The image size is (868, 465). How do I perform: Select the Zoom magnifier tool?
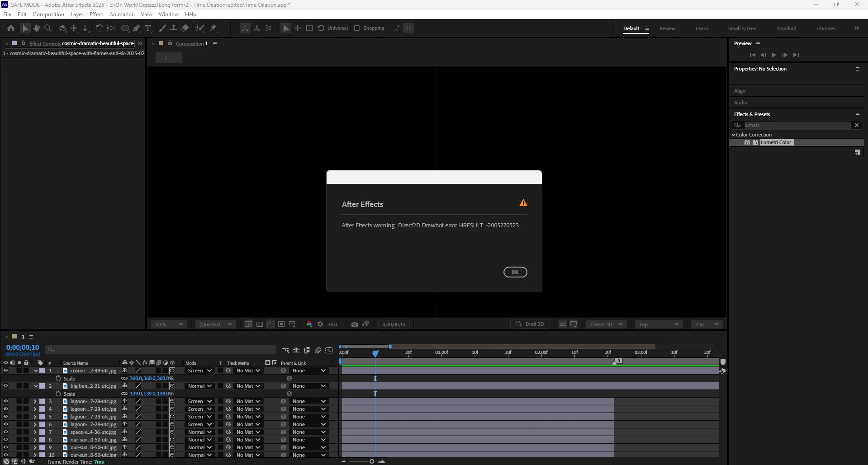coord(48,28)
